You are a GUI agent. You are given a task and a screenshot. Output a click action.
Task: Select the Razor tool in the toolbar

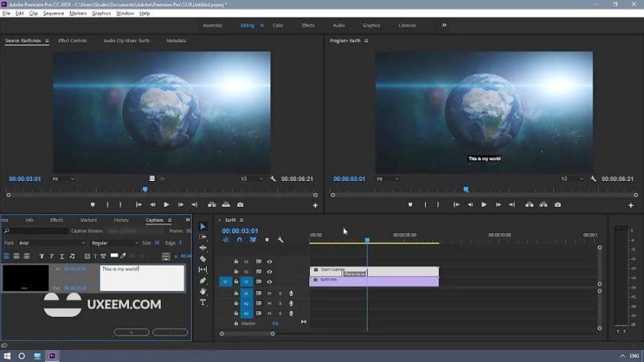pos(203,259)
